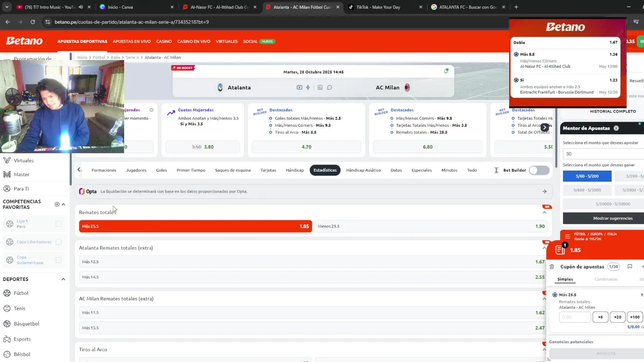Viewport: 644px width, 362px height.
Task: Switch to the Tarjetas market tab
Action: 268,170
